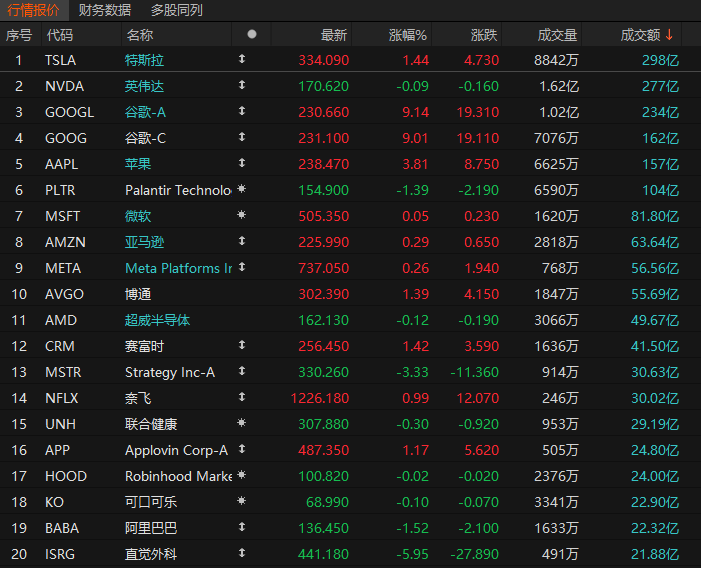Toggle 成交额 descending sort arrow
701x568 pixels.
pos(669,34)
